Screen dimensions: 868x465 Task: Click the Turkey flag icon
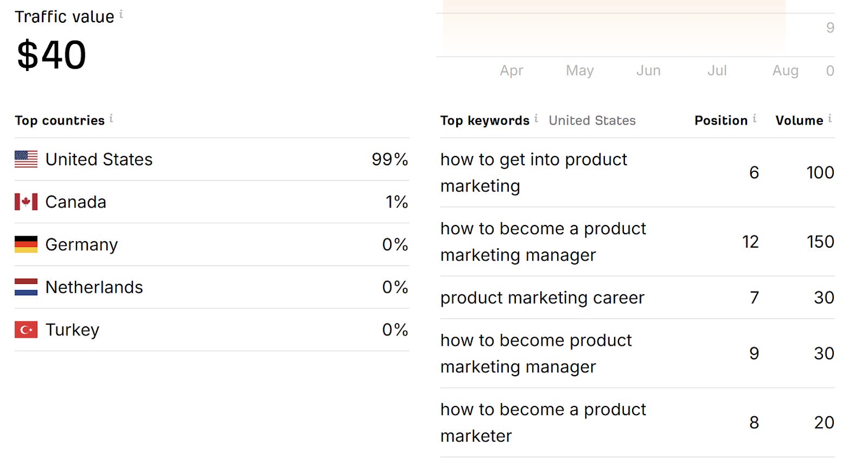click(x=26, y=330)
